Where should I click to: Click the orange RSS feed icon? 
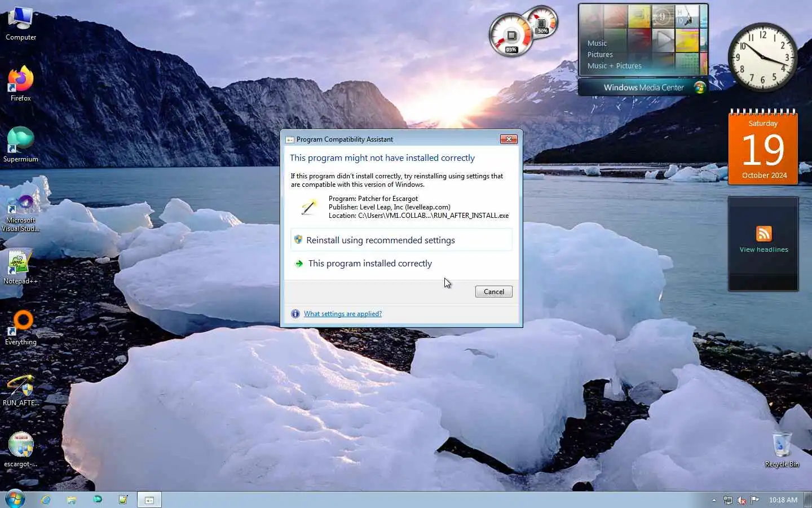[764, 234]
